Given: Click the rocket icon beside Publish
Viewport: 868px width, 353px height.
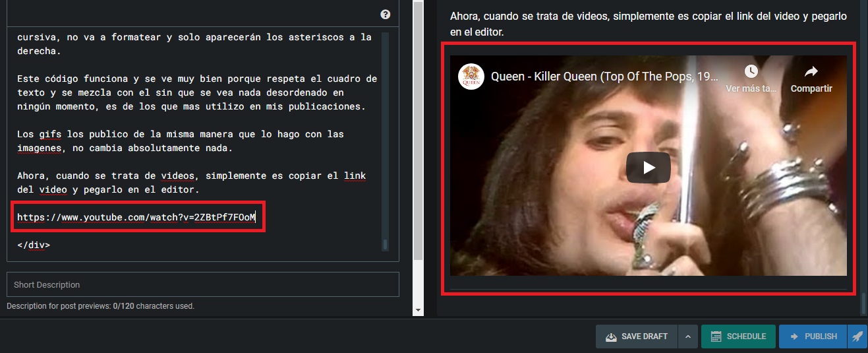Looking at the screenshot, I should [x=857, y=337].
